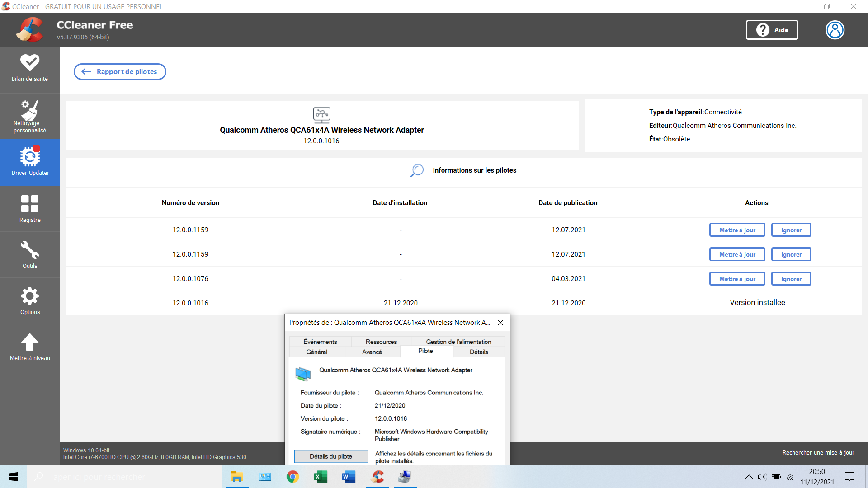Image resolution: width=868 pixels, height=488 pixels.
Task: Click Version installée text
Action: click(757, 303)
